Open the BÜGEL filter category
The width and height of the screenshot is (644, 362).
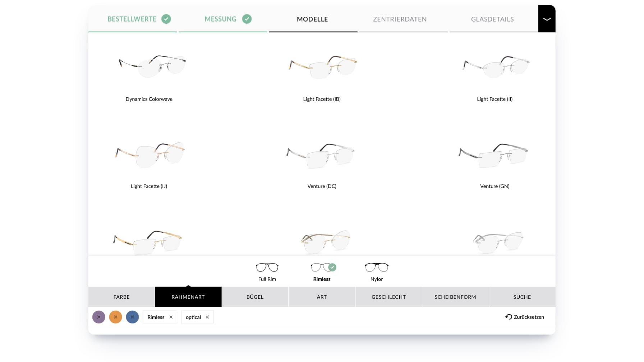tap(255, 297)
